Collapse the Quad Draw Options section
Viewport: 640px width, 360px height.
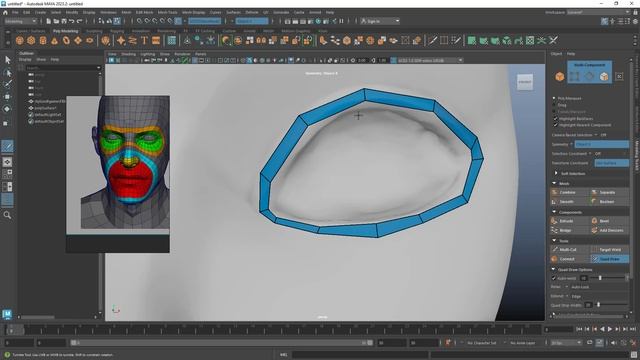(553, 269)
